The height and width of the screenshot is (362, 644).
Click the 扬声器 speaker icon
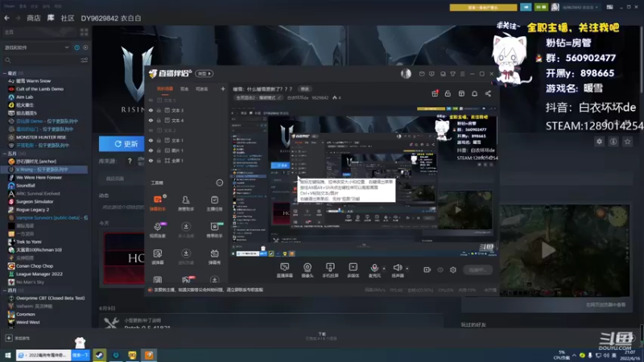pyautogui.click(x=397, y=268)
